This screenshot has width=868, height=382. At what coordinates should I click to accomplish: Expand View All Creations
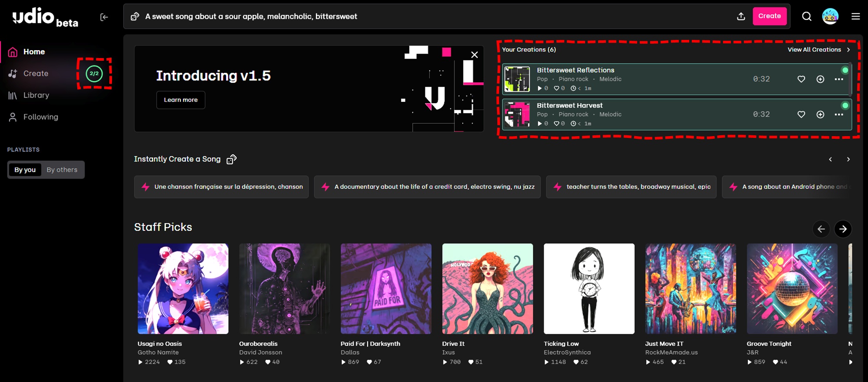[x=818, y=50]
